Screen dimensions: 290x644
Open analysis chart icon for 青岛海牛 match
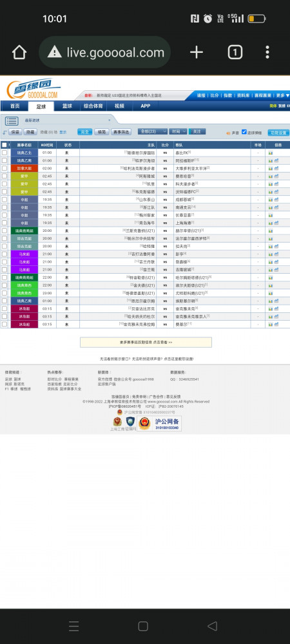(x=270, y=223)
